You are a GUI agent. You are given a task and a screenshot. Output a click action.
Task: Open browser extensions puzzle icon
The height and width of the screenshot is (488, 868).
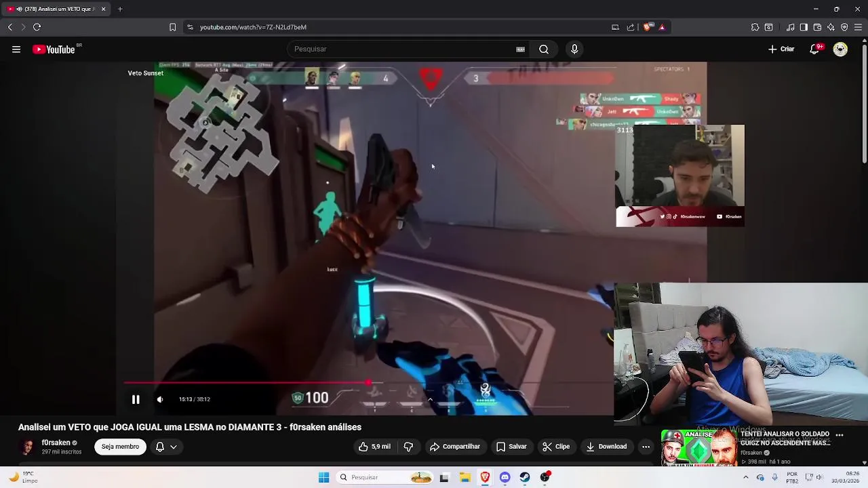tap(755, 27)
